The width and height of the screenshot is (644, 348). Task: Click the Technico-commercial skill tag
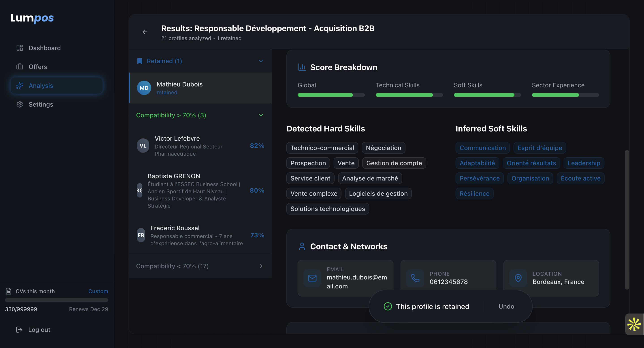point(322,148)
